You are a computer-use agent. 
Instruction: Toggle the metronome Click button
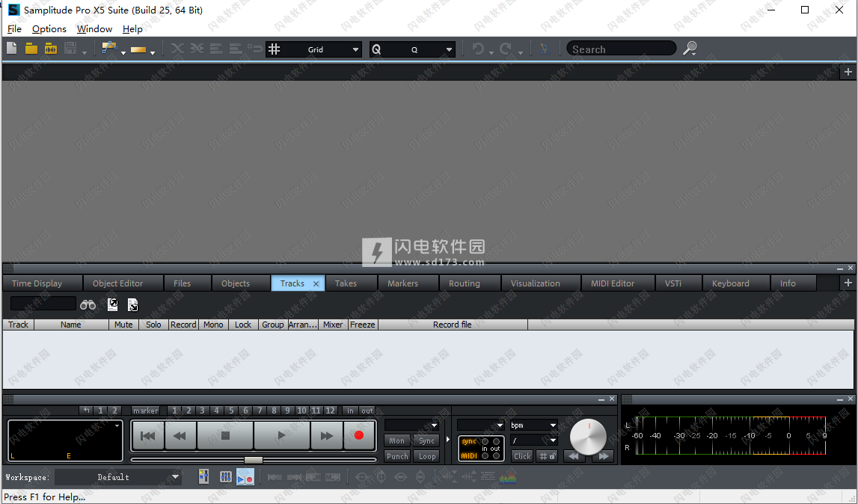coord(522,456)
